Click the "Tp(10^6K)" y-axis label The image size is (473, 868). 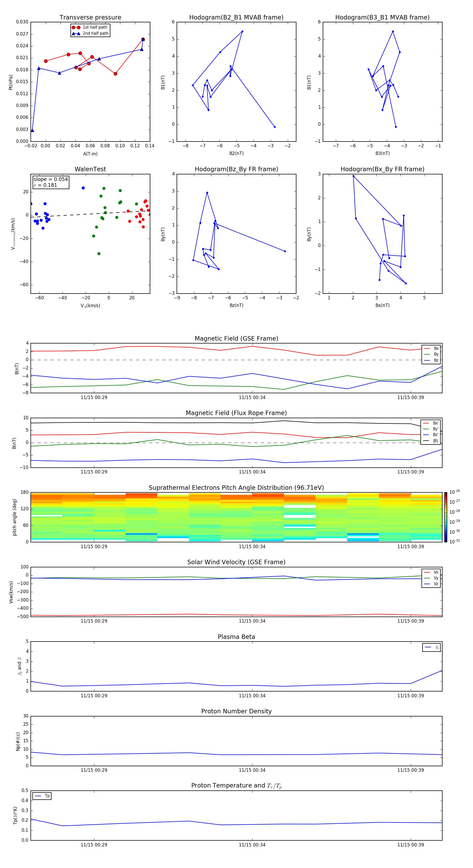point(15,815)
